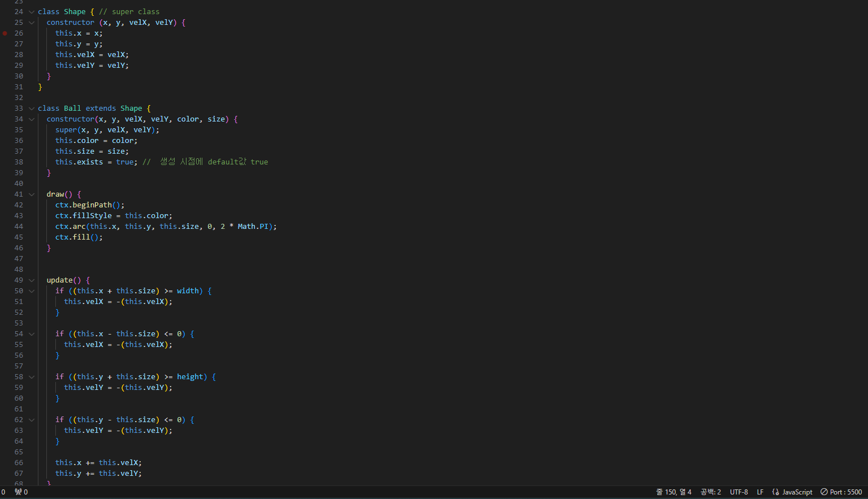Viewport: 868px width, 499px height.
Task: Click 'ctx.arc' on line 44
Action: (71, 227)
